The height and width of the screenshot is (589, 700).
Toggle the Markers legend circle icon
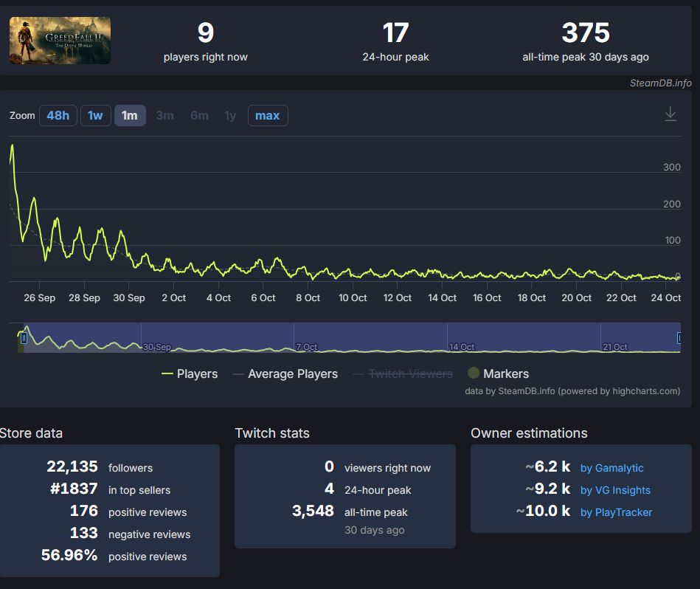[x=474, y=373]
